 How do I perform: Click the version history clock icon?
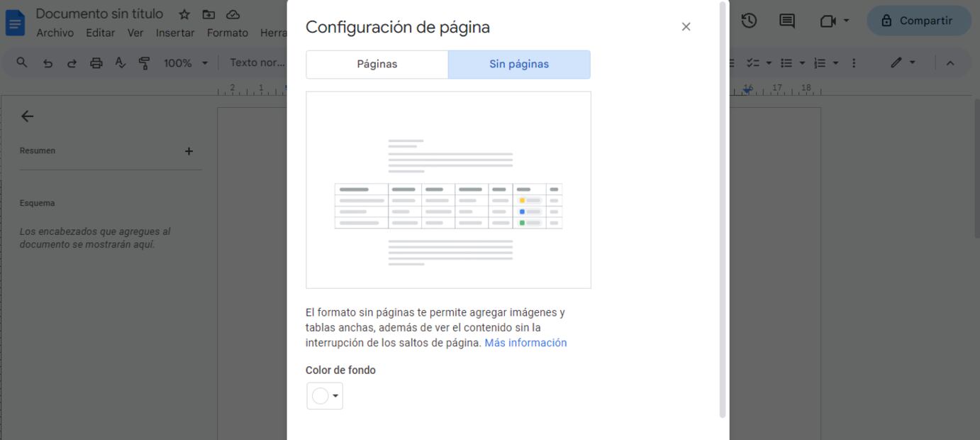pyautogui.click(x=749, y=21)
